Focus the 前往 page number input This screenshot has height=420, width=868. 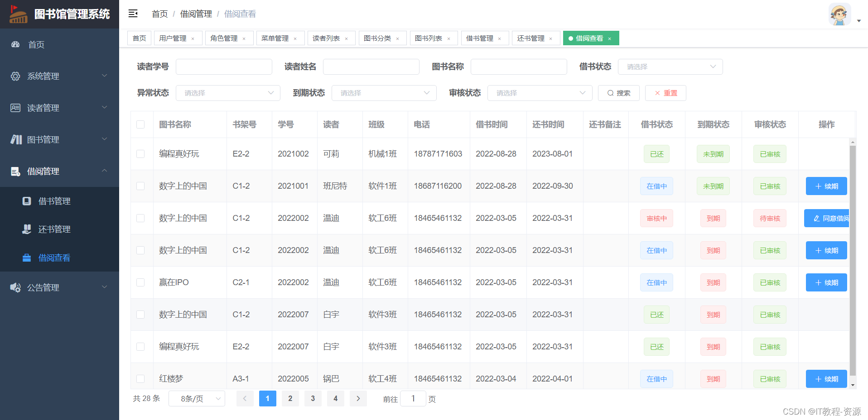(x=413, y=398)
